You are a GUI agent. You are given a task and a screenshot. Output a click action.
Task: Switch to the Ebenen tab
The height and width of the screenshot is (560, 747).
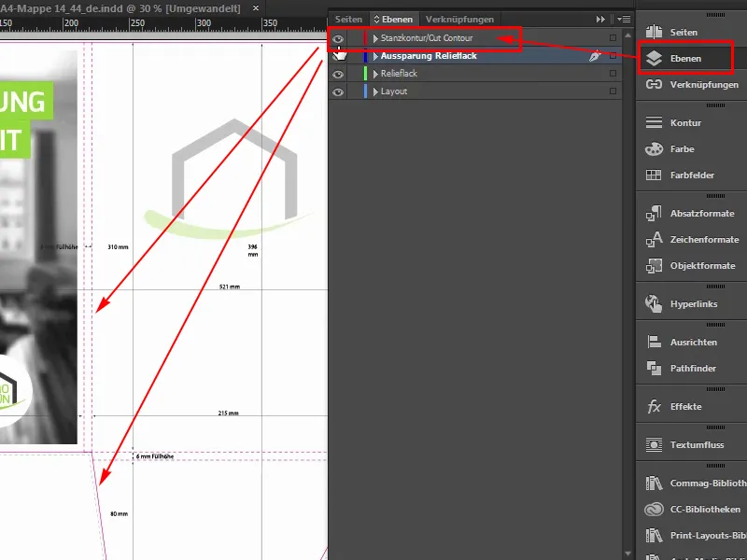click(x=394, y=19)
